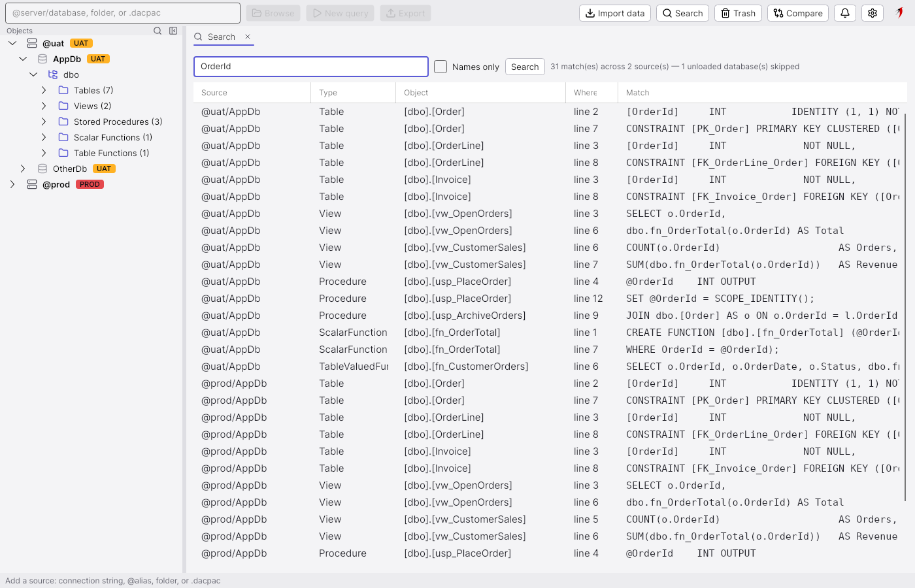This screenshot has width=915, height=588.
Task: Open Search from the top toolbar
Action: point(682,13)
